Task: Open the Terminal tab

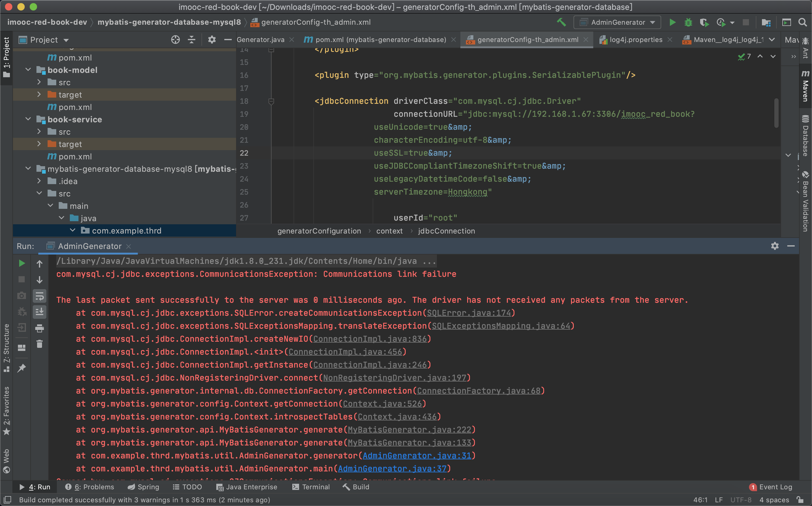Action: [311, 487]
